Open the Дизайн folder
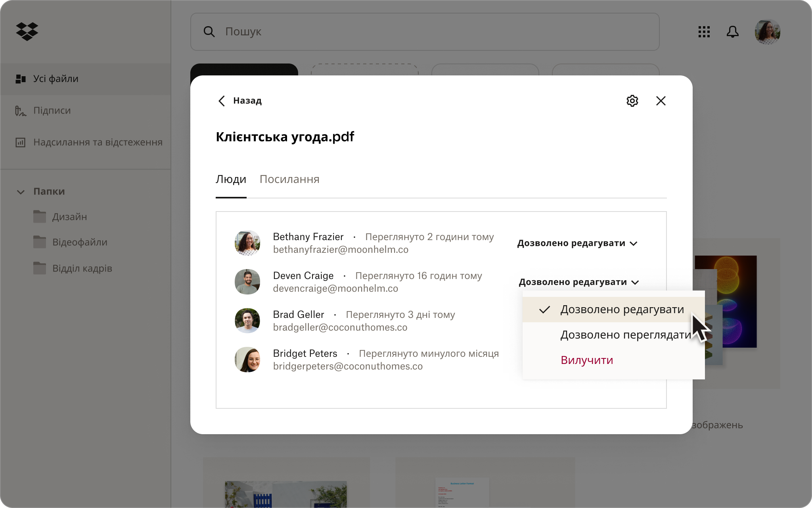This screenshot has width=812, height=508. 69,217
